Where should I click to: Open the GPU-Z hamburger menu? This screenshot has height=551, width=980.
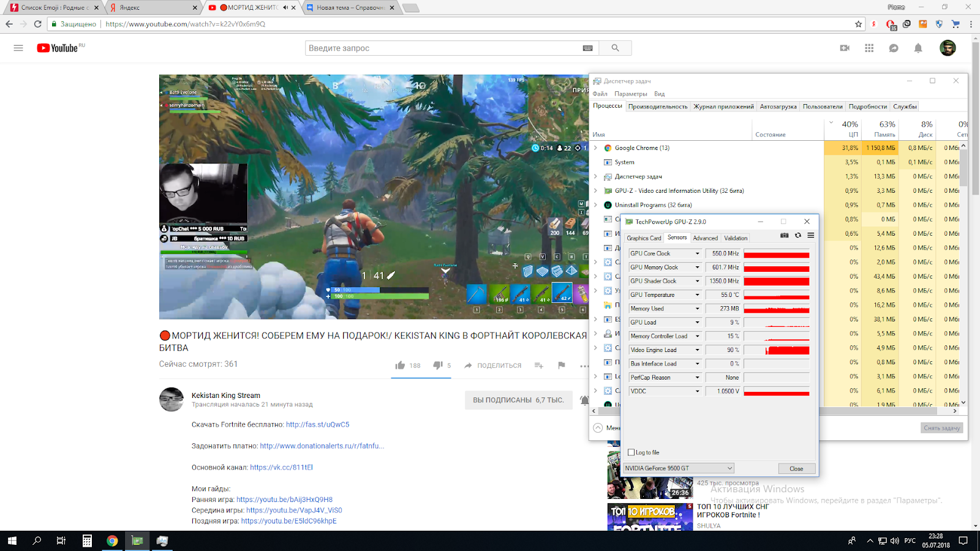pos(810,236)
